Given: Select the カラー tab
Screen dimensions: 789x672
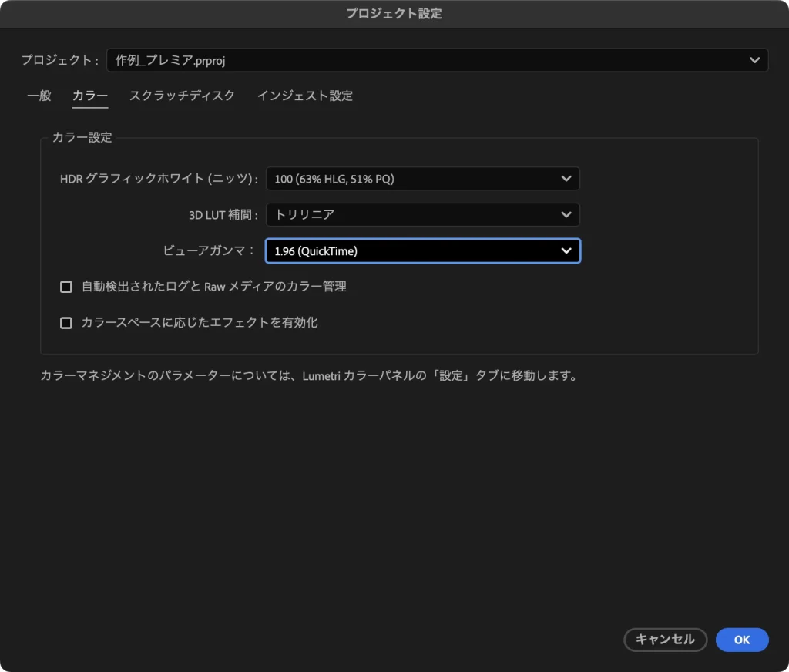Looking at the screenshot, I should (x=90, y=96).
